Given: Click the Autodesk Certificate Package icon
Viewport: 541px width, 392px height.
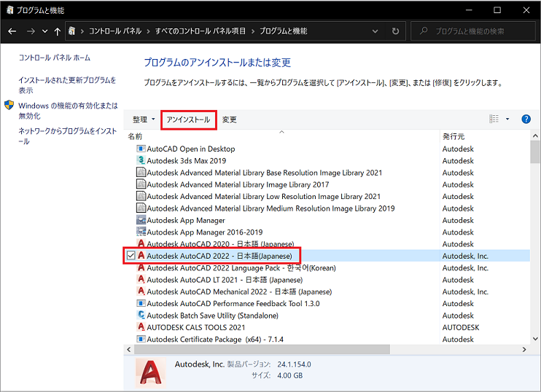Looking at the screenshot, I should coord(141,339).
